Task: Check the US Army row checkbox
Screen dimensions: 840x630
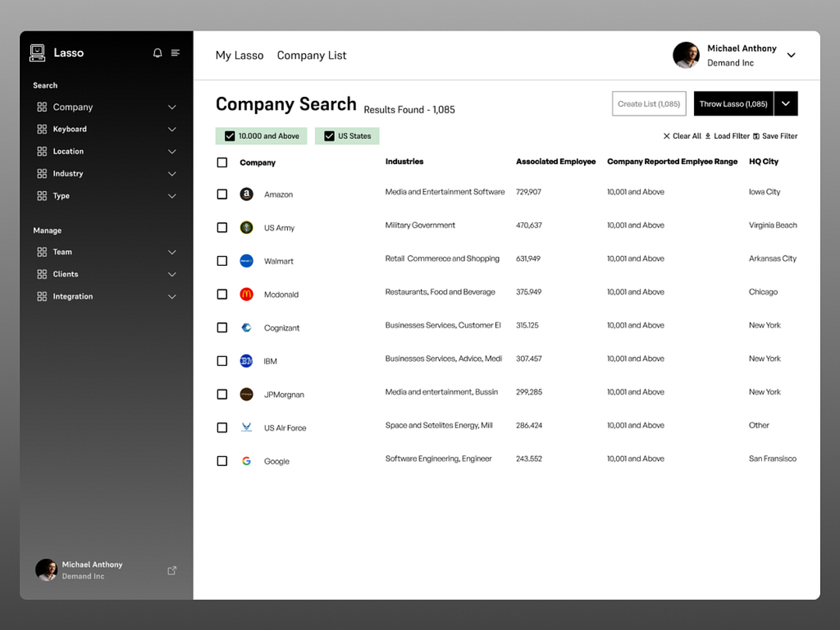Action: pyautogui.click(x=222, y=227)
